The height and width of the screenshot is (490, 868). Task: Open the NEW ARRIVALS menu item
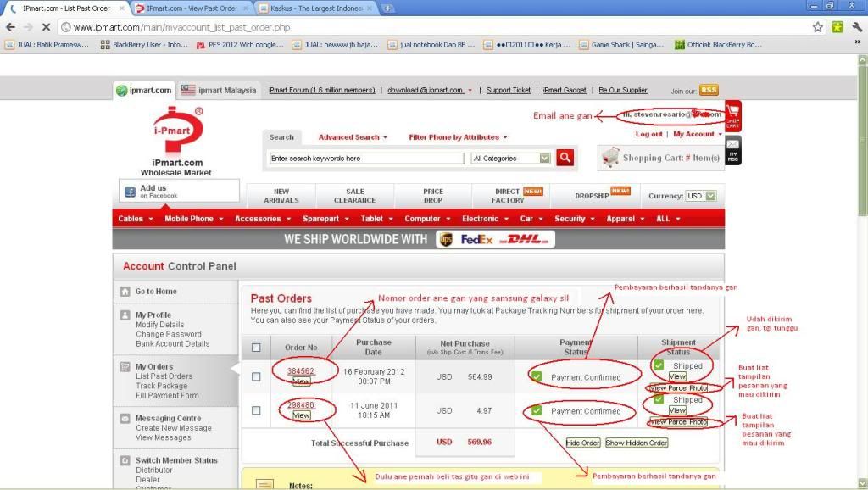click(281, 196)
